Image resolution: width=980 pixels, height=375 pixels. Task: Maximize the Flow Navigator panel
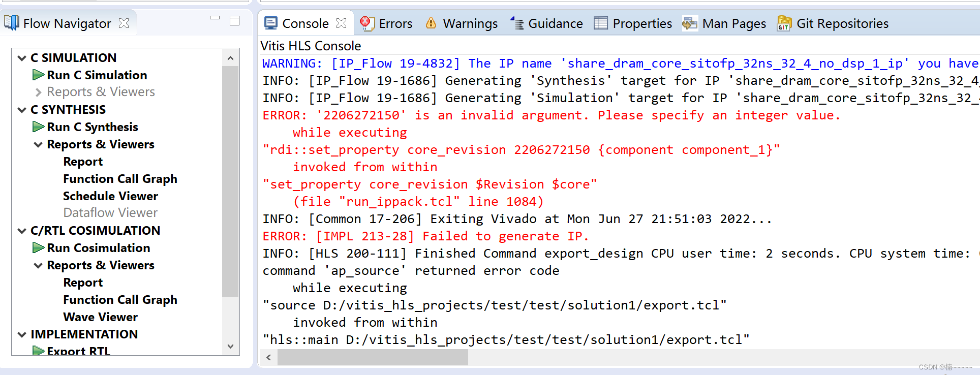[234, 20]
